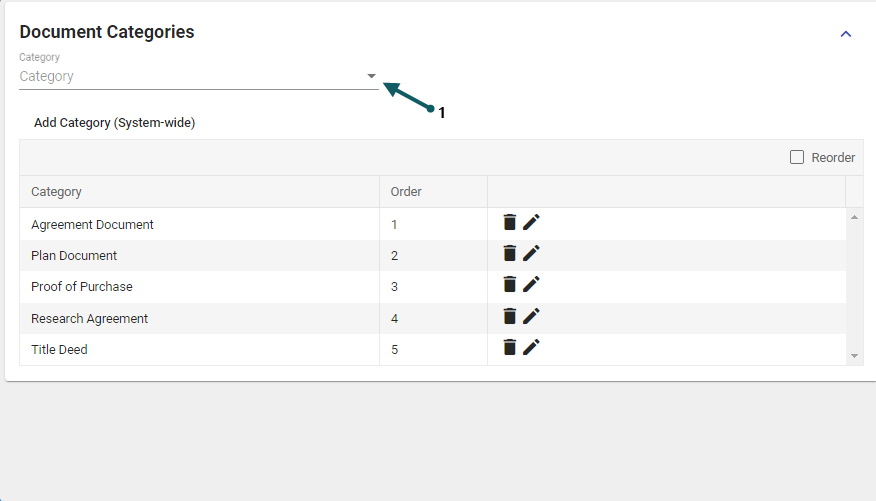
Task: Enable the Reorder checkbox
Action: [x=797, y=157]
